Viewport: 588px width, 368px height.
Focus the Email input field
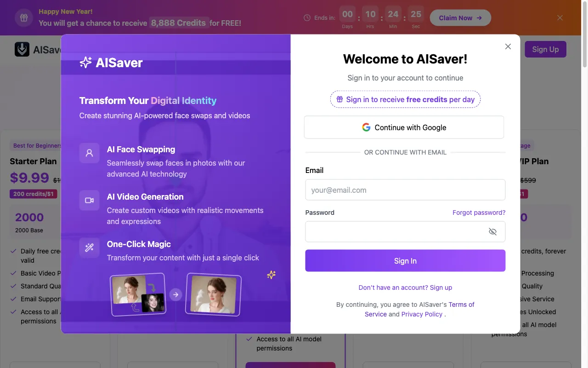(405, 190)
